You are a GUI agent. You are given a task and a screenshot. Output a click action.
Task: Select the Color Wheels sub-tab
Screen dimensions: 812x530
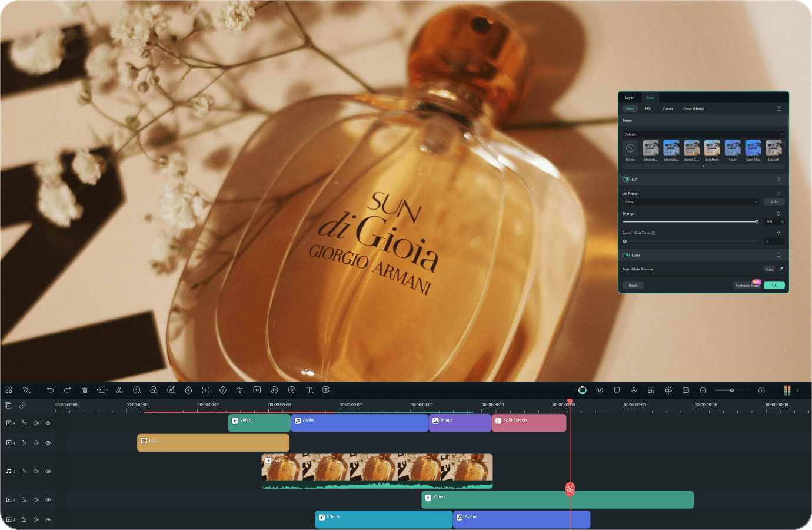(x=693, y=109)
